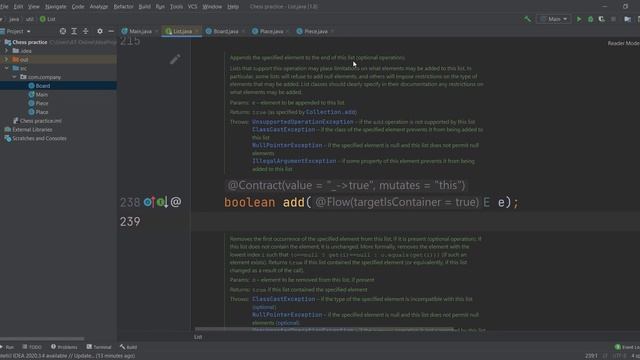Open the Run tool window at bottom
This screenshot has height=360, width=640.
coord(7,347)
